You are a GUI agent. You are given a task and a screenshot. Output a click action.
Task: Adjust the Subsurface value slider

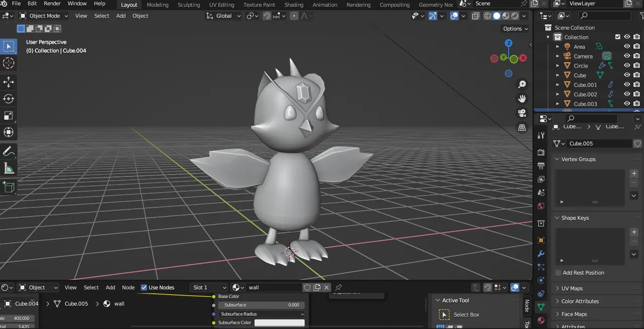point(261,305)
